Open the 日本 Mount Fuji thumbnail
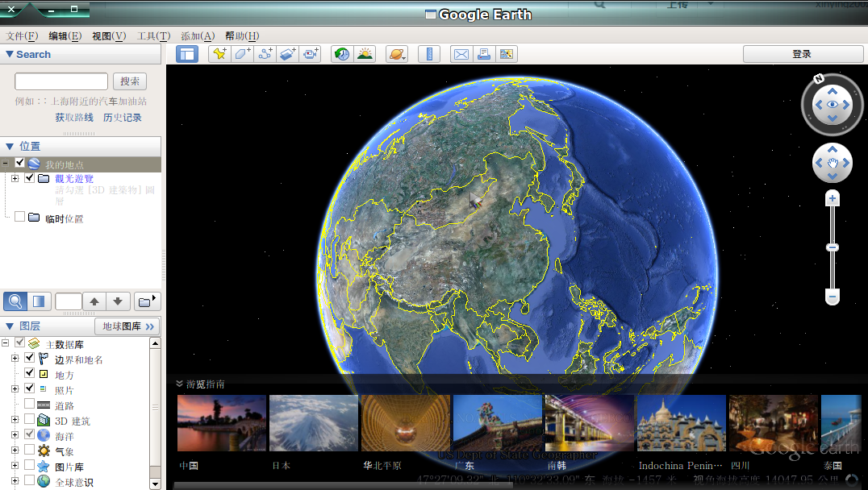This screenshot has width=868, height=490. click(313, 423)
